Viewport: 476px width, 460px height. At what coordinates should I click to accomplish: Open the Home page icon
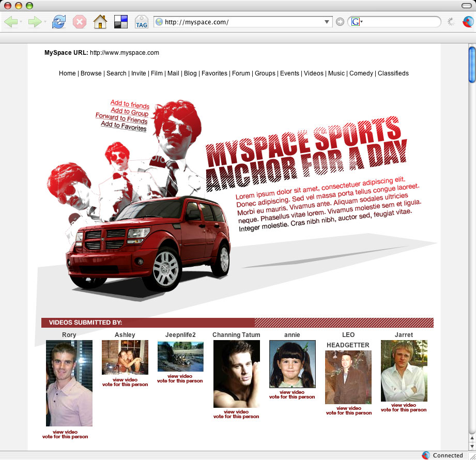(x=100, y=22)
